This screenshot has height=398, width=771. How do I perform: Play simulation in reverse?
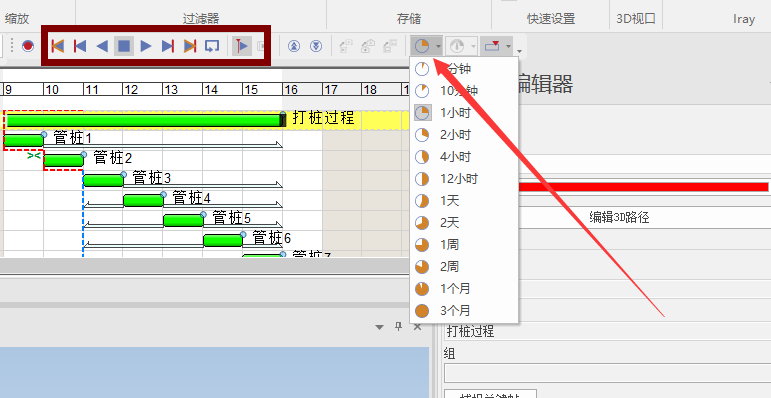click(102, 46)
